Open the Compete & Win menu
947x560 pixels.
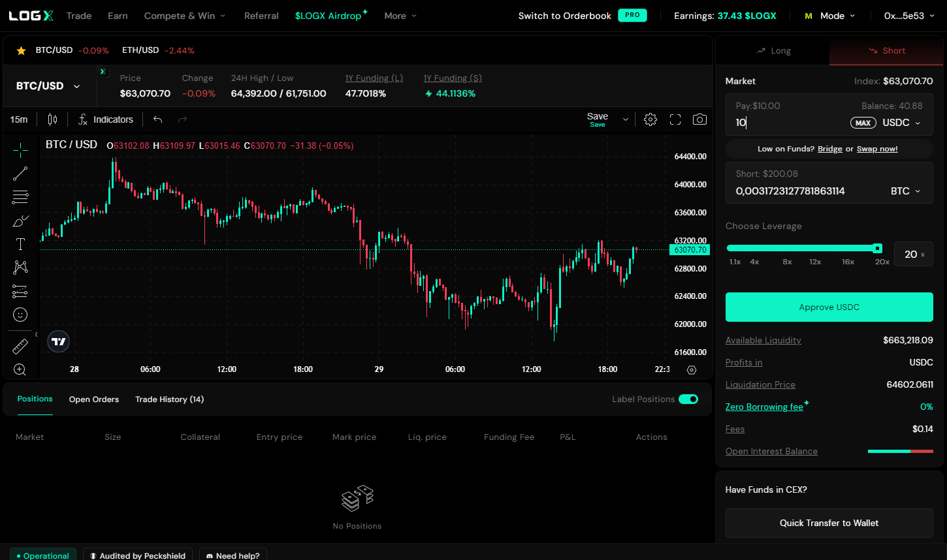coord(184,16)
